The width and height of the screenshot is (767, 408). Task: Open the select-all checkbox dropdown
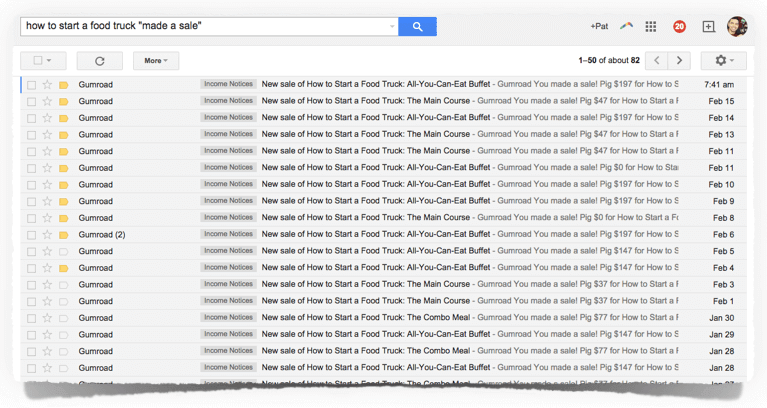click(x=43, y=61)
